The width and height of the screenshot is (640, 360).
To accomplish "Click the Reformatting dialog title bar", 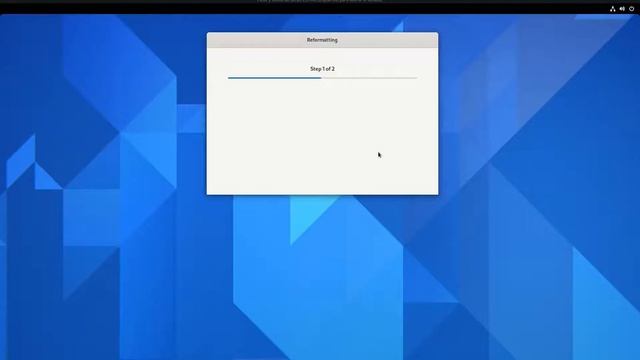I will [x=322, y=40].
